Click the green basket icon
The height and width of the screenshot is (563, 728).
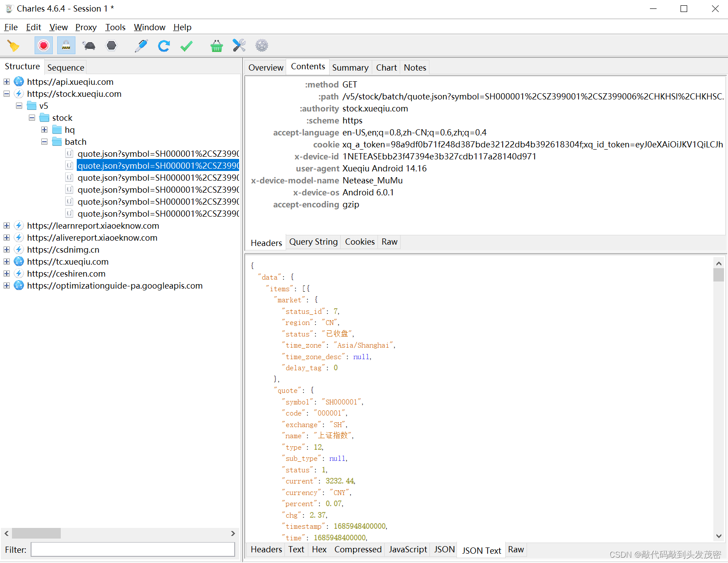click(216, 46)
